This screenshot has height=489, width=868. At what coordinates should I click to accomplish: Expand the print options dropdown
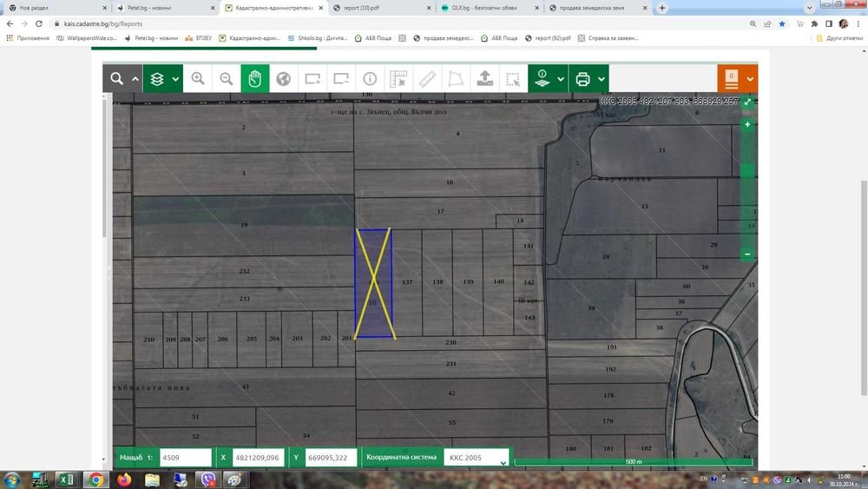(602, 79)
